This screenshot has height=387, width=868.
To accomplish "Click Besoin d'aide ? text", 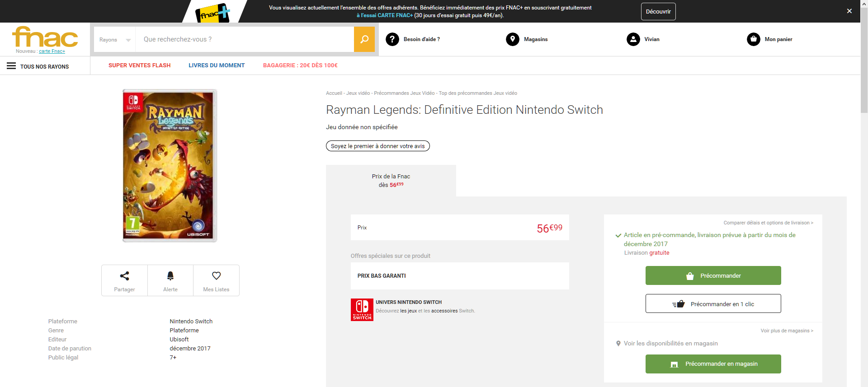I will [422, 39].
